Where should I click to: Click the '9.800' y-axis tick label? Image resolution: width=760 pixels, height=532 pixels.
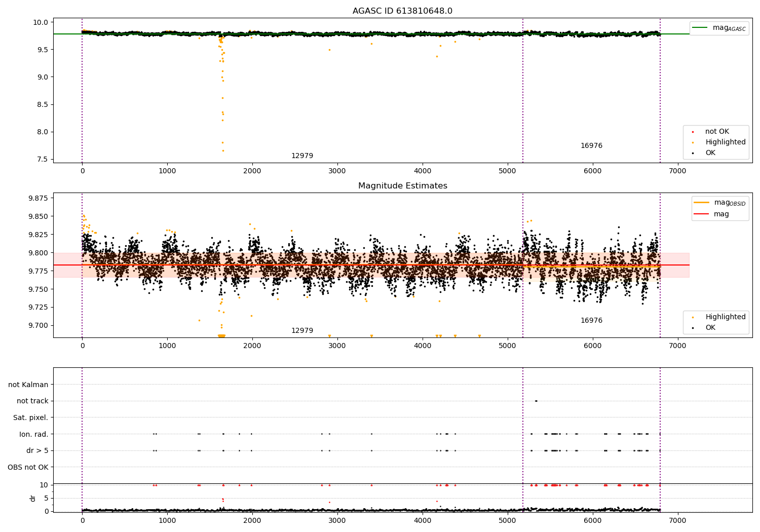(38, 253)
